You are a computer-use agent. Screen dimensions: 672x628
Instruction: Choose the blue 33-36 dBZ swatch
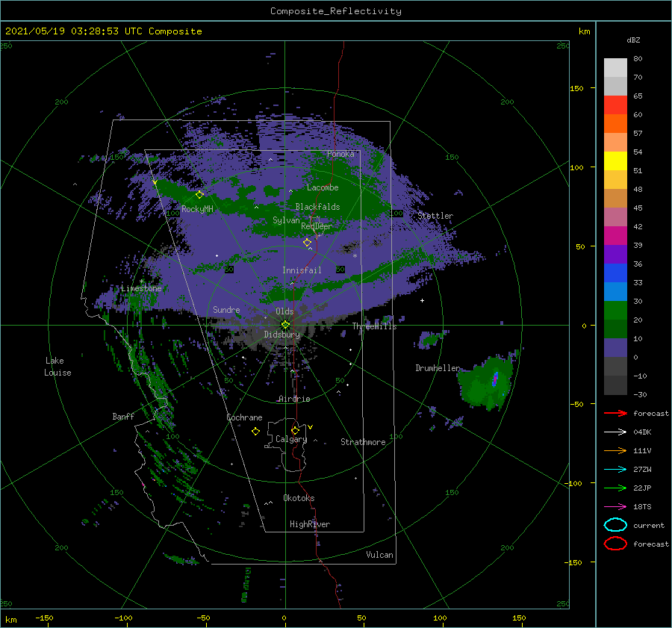coord(615,273)
